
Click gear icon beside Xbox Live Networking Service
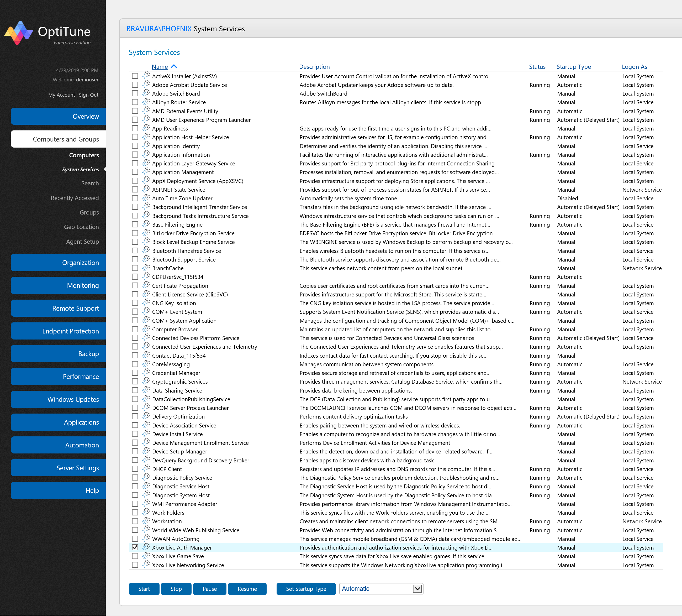click(x=146, y=565)
